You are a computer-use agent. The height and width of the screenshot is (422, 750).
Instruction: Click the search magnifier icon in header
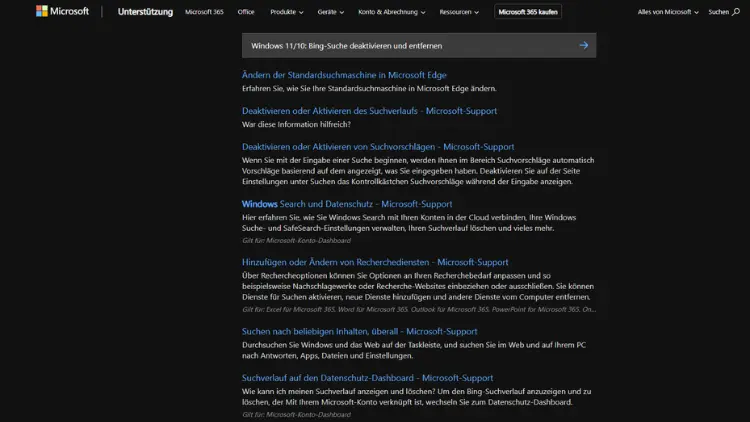point(736,12)
